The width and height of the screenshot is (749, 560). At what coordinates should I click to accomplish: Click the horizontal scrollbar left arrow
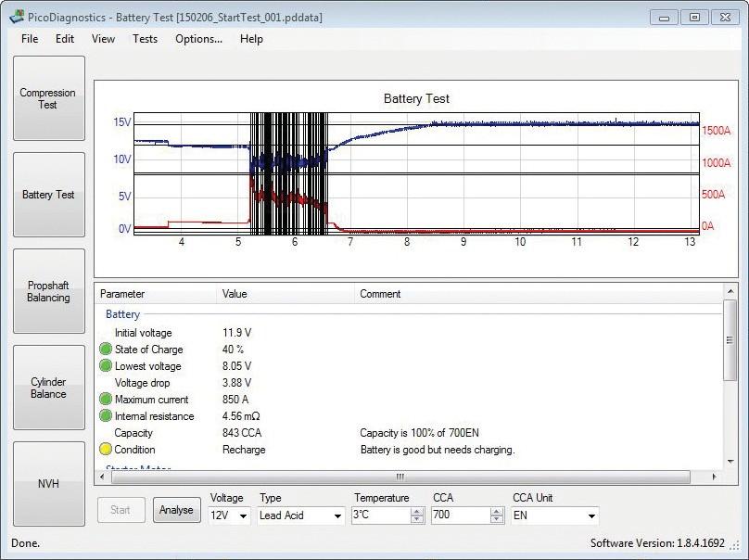coord(102,477)
